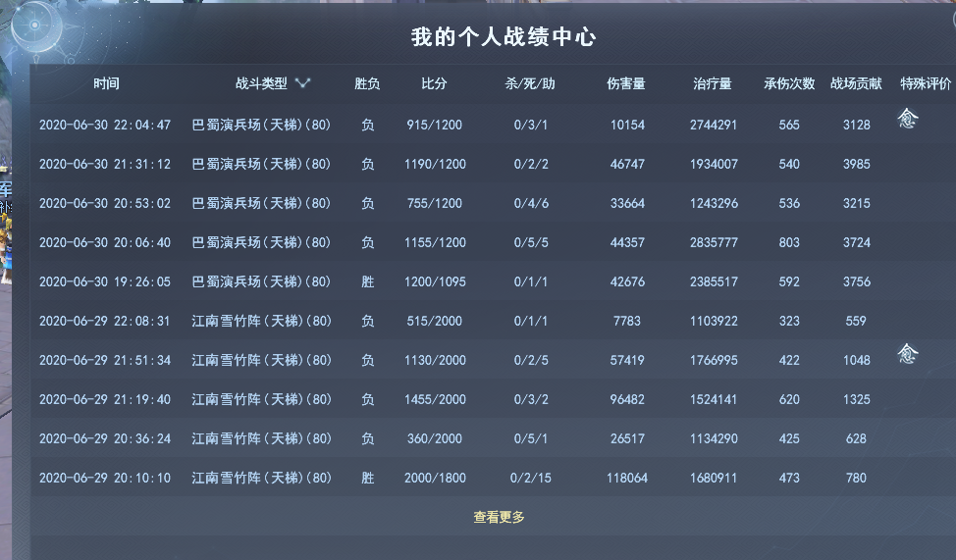Click timestamp 2020-06-30 20:06:40
Screen dimensions: 956x560
[x=105, y=242]
